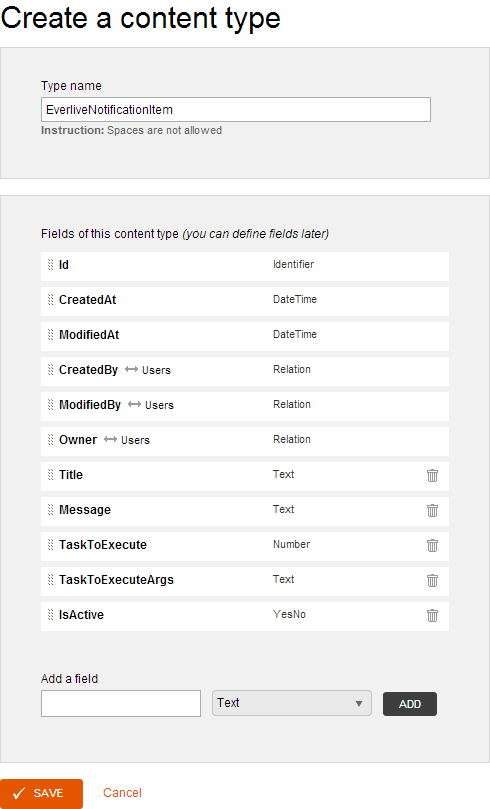Click Relation type of ModifiedBy row
Image resolution: width=490 pixels, height=809 pixels.
pyautogui.click(x=292, y=404)
